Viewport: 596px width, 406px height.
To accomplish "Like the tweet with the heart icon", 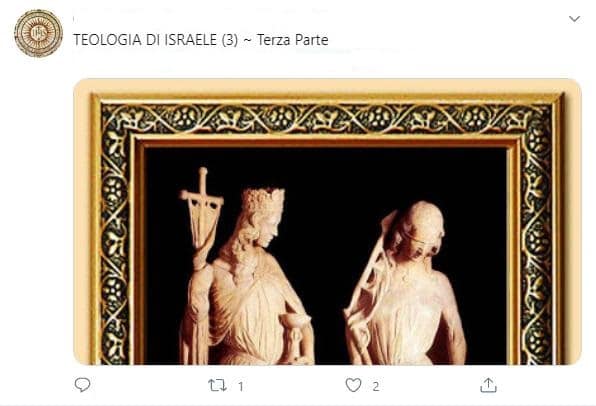I will coord(353,385).
